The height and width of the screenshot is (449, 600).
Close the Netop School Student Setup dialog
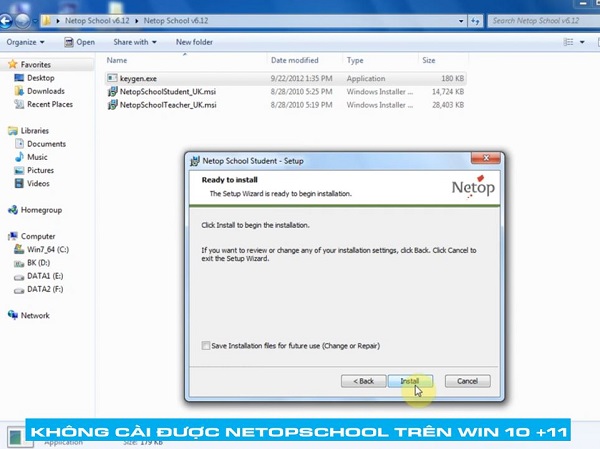coord(486,158)
